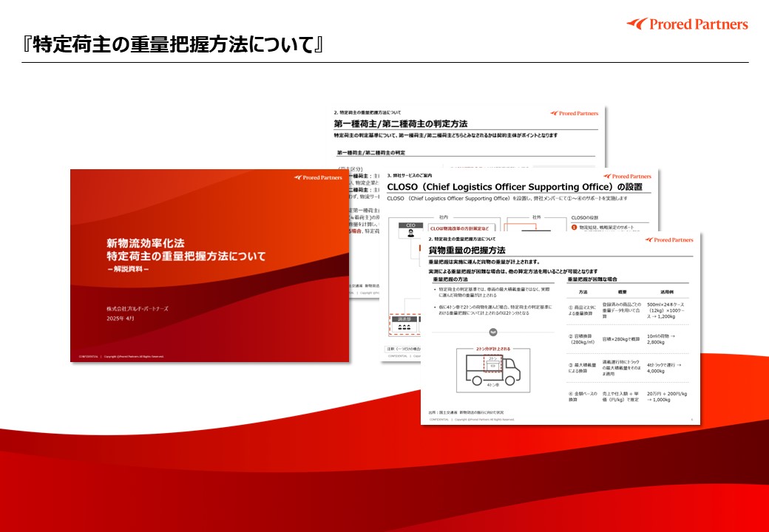
Task: Click the cover slide text 新物流効率化法
Action: tap(146, 243)
